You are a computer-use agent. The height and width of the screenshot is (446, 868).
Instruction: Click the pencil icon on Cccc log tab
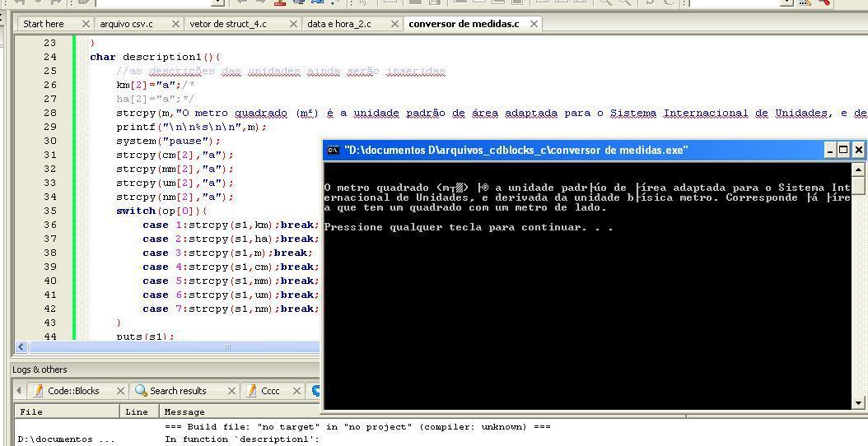click(251, 391)
